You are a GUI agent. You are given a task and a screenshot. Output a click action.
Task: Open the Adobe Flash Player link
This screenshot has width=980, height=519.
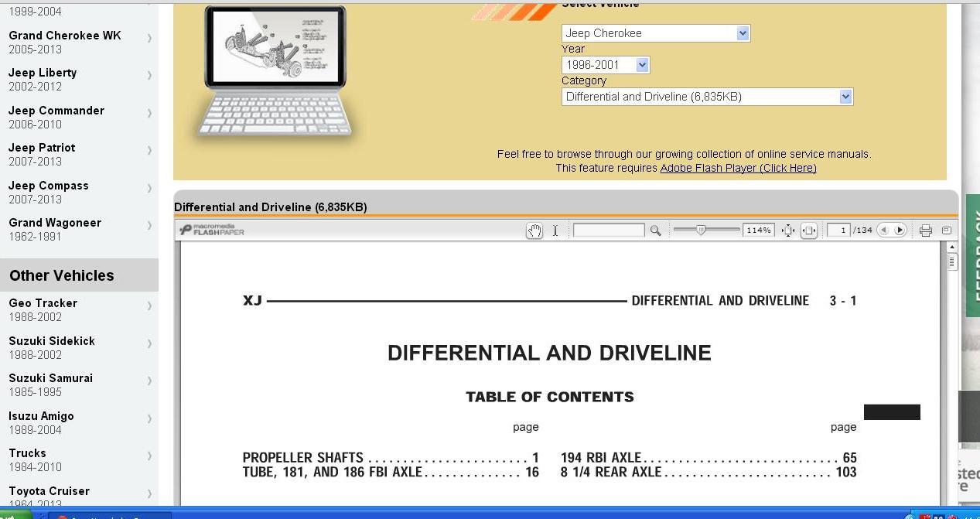738,168
